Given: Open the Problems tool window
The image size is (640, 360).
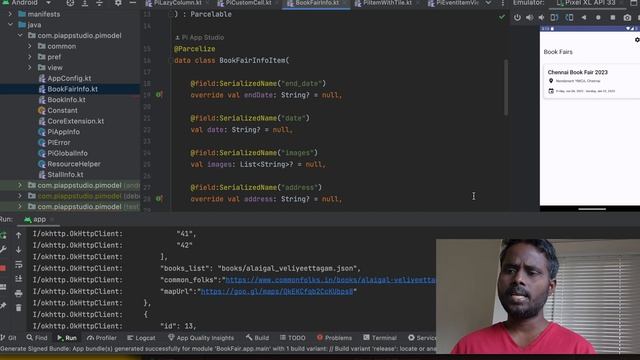Looking at the screenshot, I should click(x=334, y=338).
